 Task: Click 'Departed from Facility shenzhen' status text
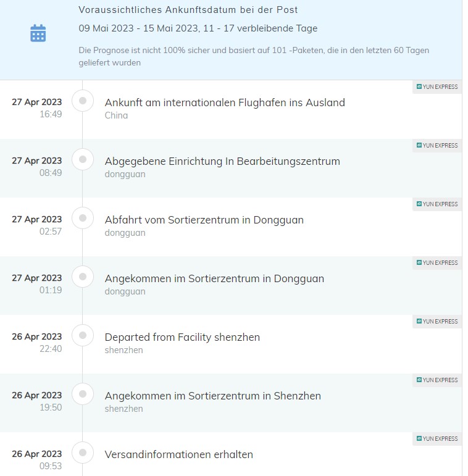[x=182, y=337]
